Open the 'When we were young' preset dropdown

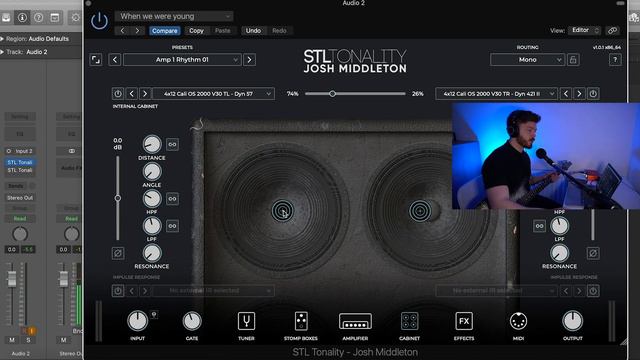(x=174, y=16)
